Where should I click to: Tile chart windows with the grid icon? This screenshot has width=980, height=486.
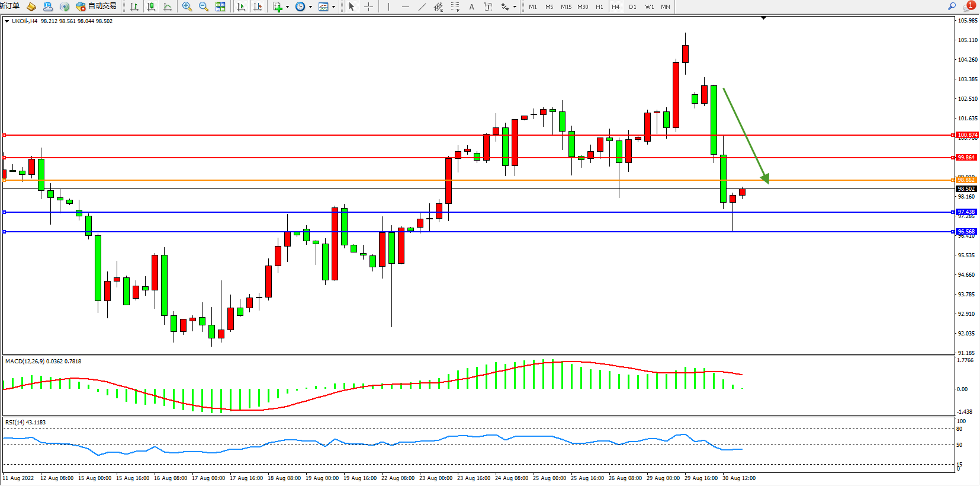click(x=220, y=7)
